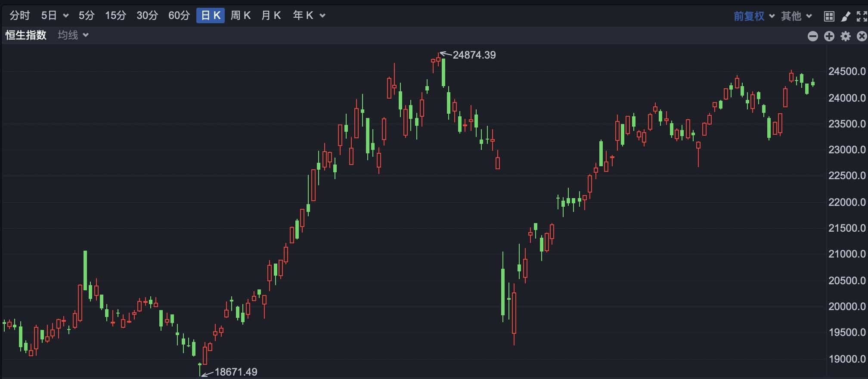Switch to the 分时 intraday tab
The height and width of the screenshot is (379, 868).
point(20,16)
